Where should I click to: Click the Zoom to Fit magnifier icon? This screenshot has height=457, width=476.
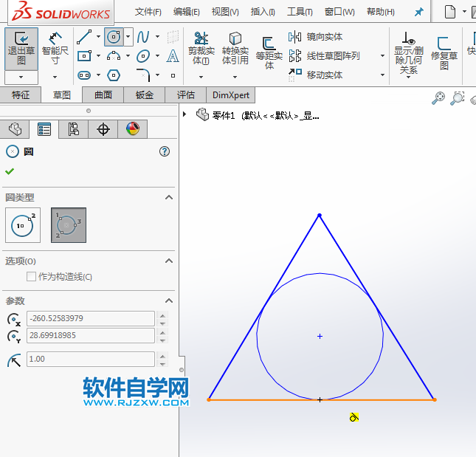[x=438, y=98]
